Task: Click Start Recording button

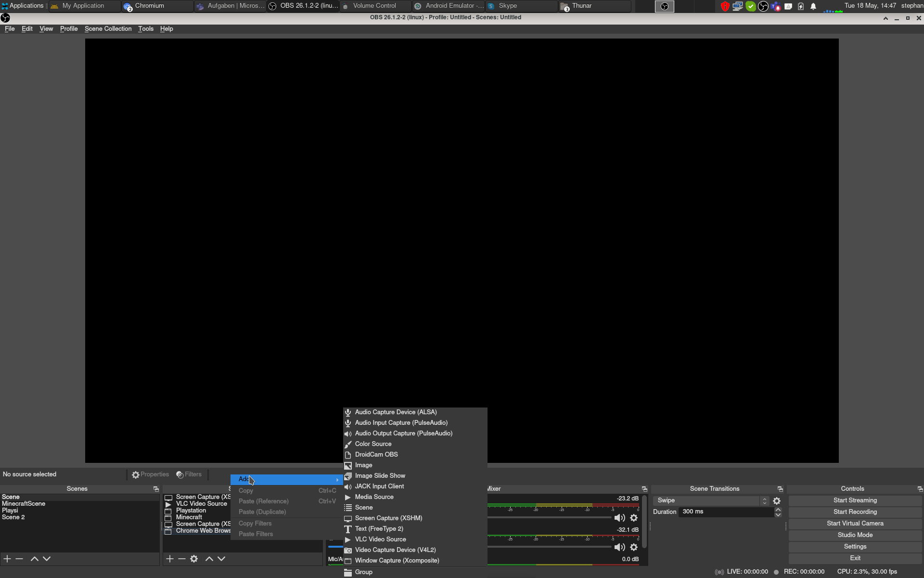Action: pyautogui.click(x=855, y=512)
